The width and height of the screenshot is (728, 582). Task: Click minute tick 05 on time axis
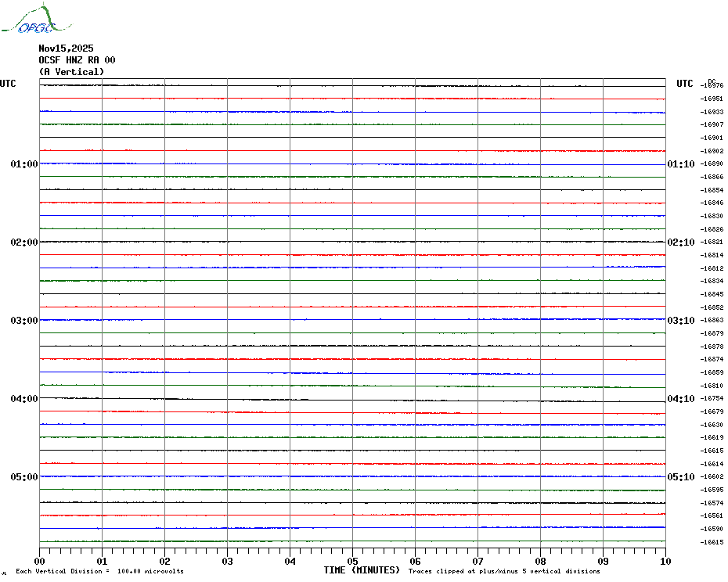[353, 561]
